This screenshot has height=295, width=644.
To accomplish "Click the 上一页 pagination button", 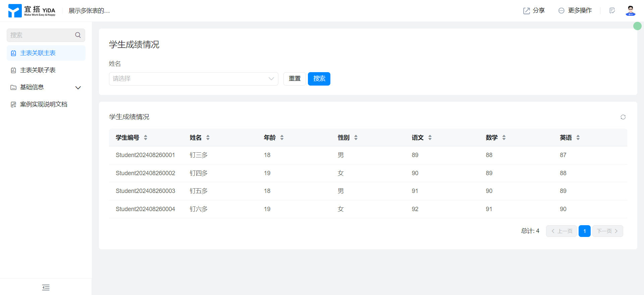I will pyautogui.click(x=561, y=231).
